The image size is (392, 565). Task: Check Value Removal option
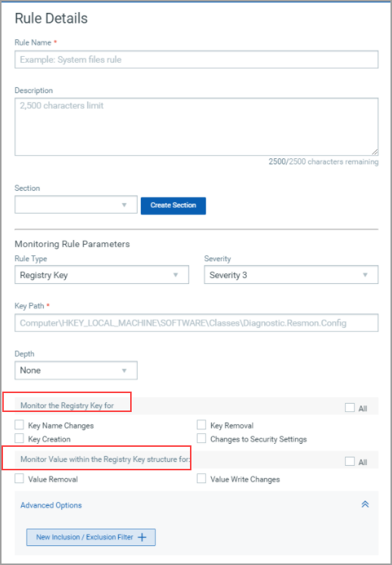19,479
